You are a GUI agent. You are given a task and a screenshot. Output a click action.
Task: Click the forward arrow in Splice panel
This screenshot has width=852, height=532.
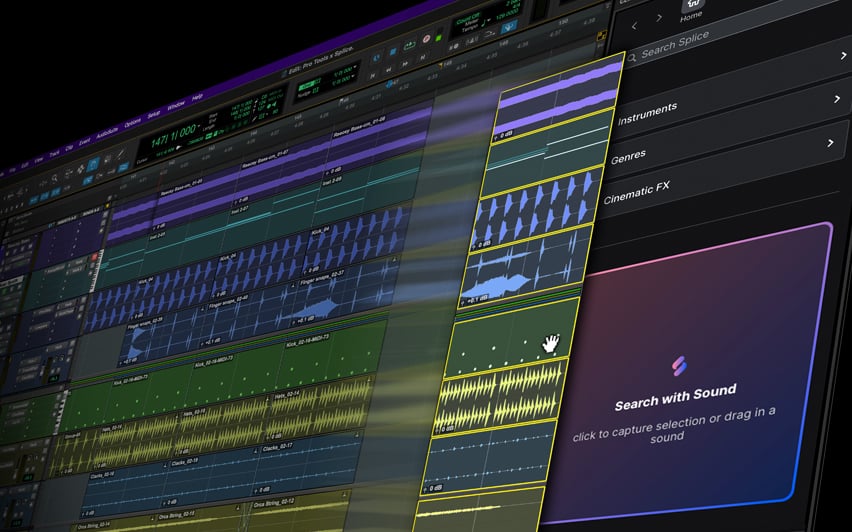(x=659, y=18)
